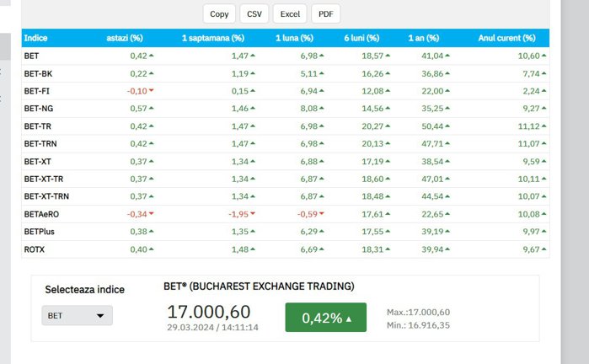Sort by 1 saptamana (%) column header
The width and height of the screenshot is (589, 364).
coord(212,38)
